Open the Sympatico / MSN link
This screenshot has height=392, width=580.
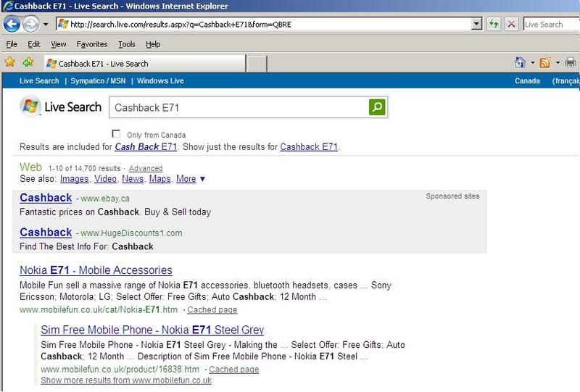98,81
